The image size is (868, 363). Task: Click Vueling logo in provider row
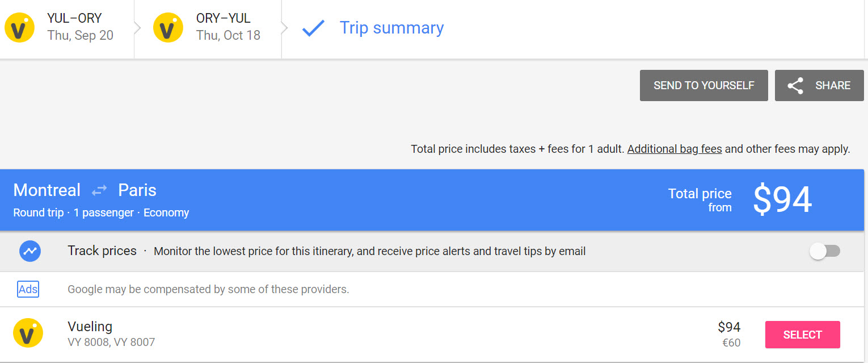pyautogui.click(x=28, y=333)
